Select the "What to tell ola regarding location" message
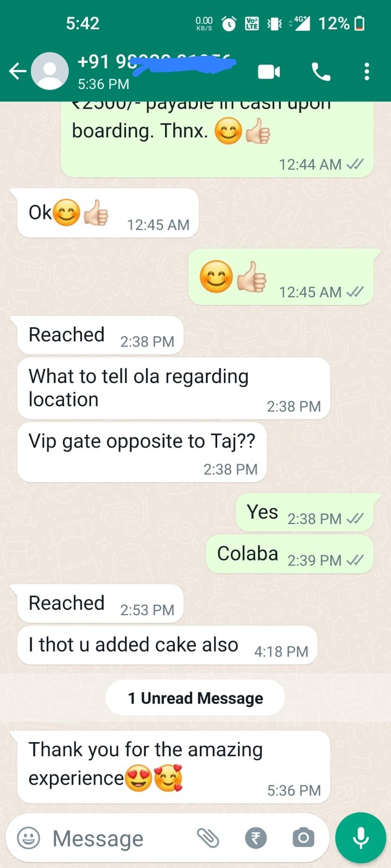This screenshot has height=868, width=391. (174, 388)
